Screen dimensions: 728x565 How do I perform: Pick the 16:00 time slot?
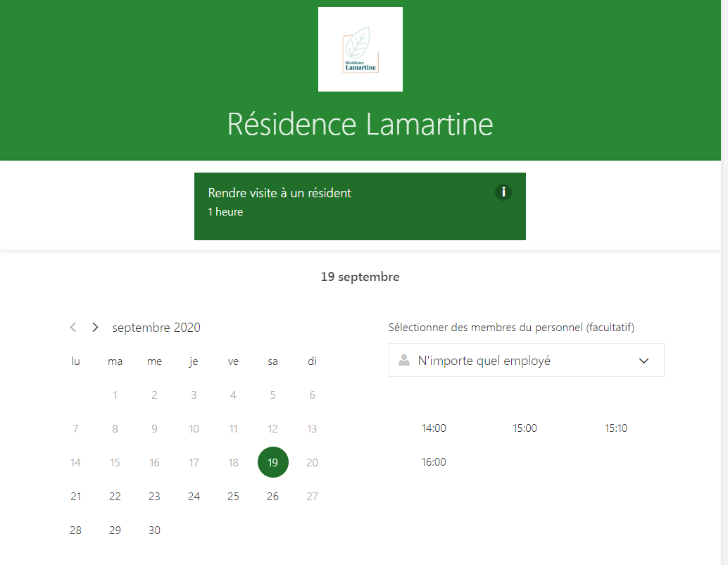click(434, 462)
